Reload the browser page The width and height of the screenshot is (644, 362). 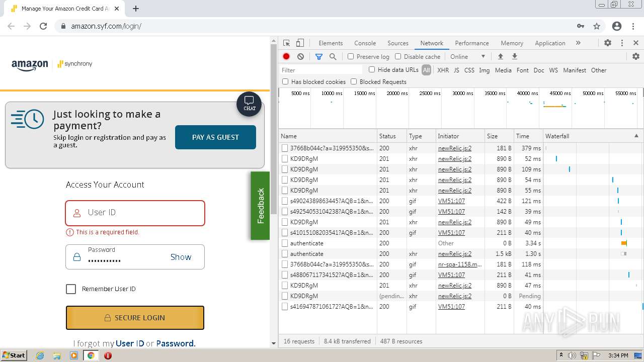tap(43, 26)
